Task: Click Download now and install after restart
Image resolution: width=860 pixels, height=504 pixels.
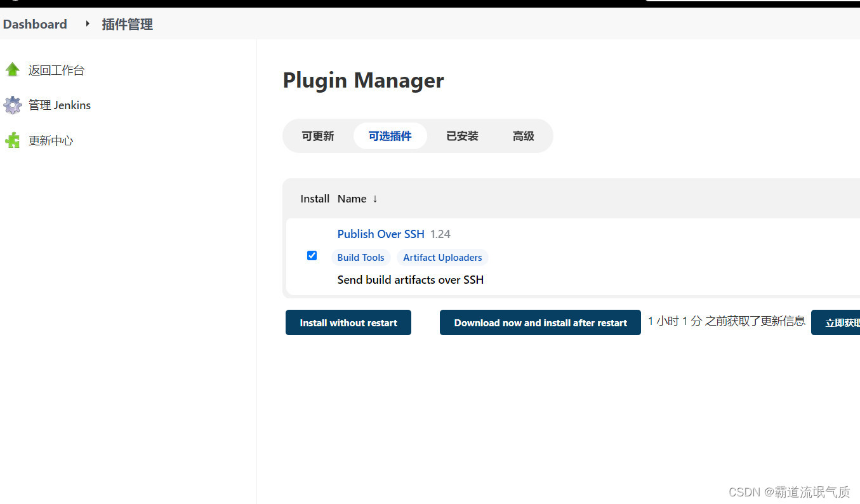Action: [540, 322]
